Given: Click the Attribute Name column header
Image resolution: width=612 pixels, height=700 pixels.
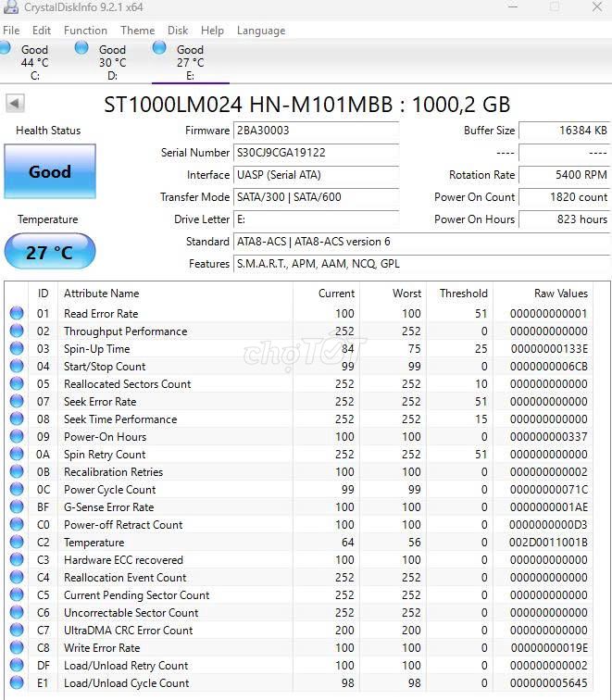Looking at the screenshot, I should coord(101,294).
